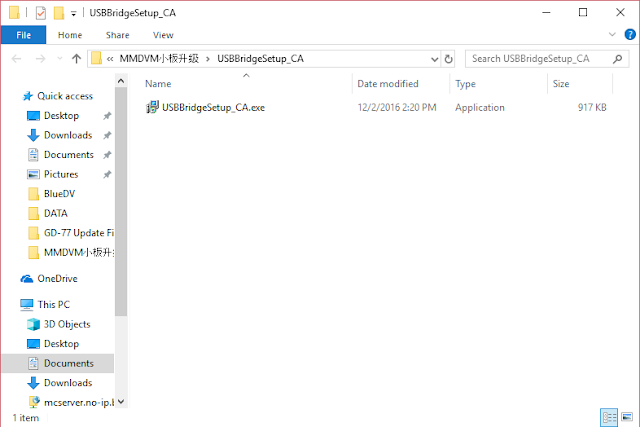Click the 917 KB size cell

pos(592,107)
